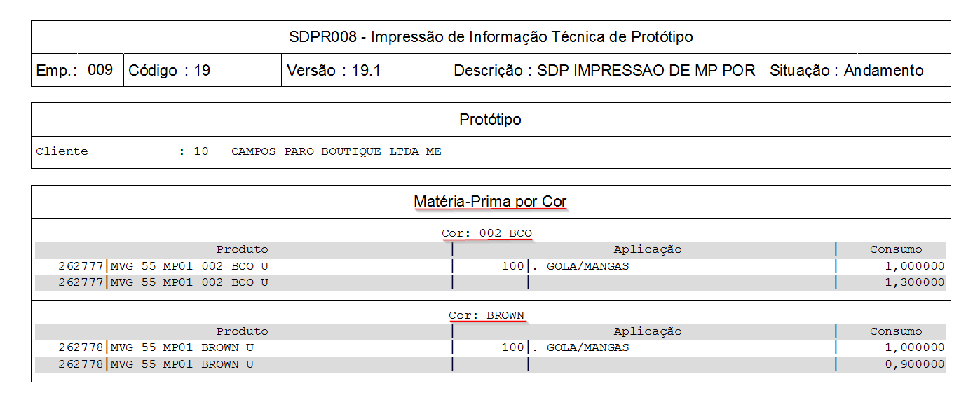Click GOLA/MANGAS in the BROWN section

[x=587, y=347]
